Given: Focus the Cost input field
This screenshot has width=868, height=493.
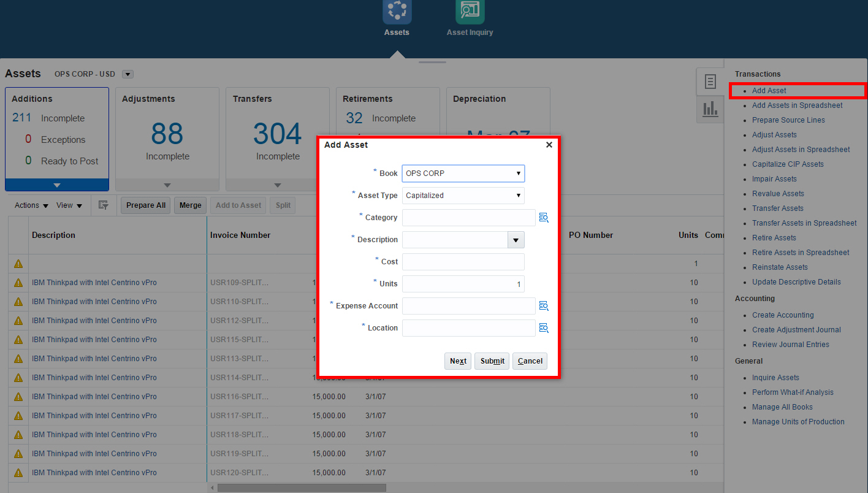Looking at the screenshot, I should pyautogui.click(x=463, y=262).
